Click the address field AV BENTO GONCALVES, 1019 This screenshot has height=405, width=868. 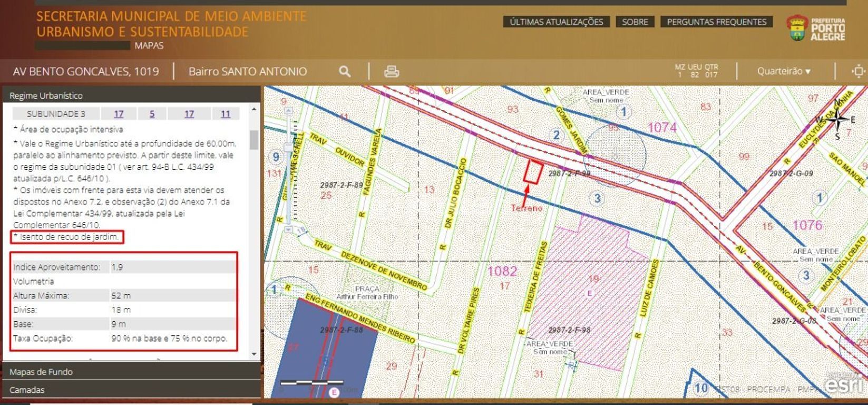point(86,71)
